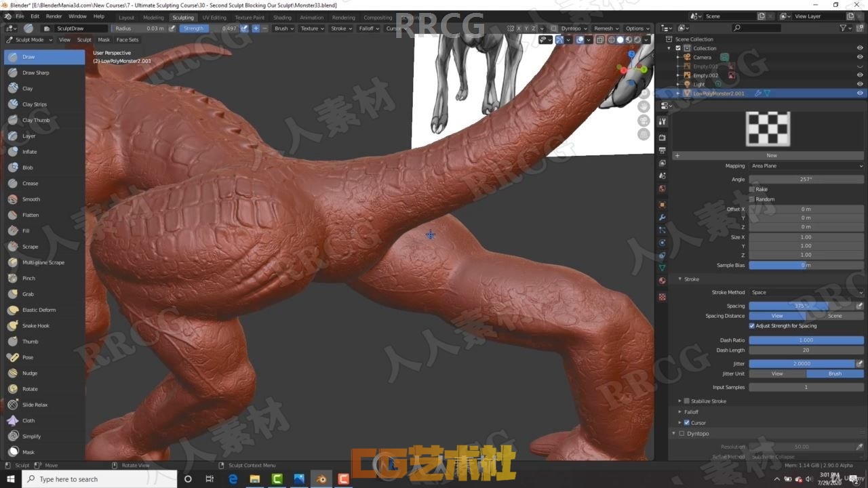Toggle the Stabilize Stroke checkbox
This screenshot has width=868, height=488.
[686, 401]
